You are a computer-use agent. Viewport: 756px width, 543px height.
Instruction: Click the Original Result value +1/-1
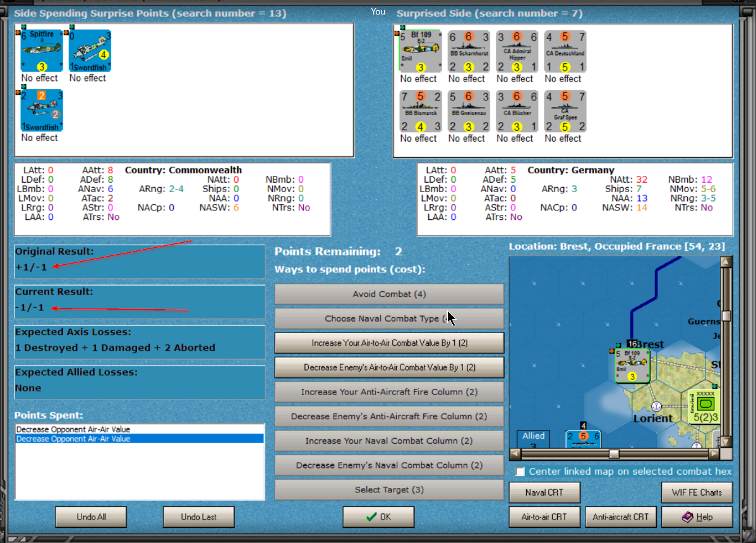pos(31,267)
